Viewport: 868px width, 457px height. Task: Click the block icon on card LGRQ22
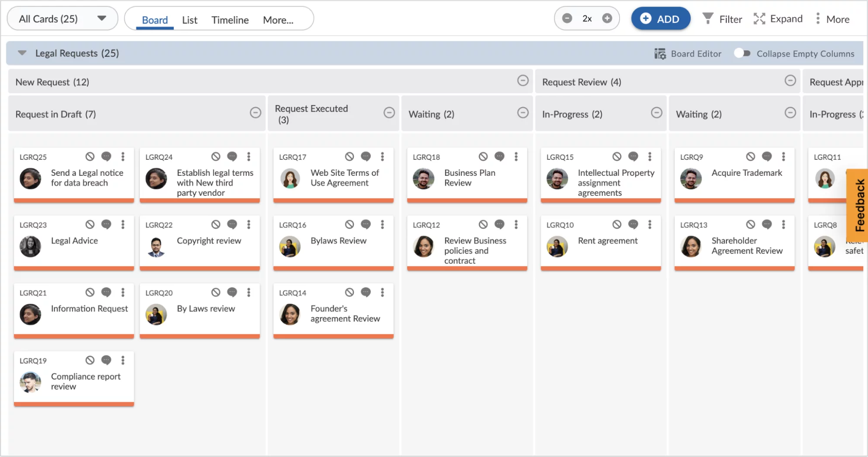click(216, 224)
